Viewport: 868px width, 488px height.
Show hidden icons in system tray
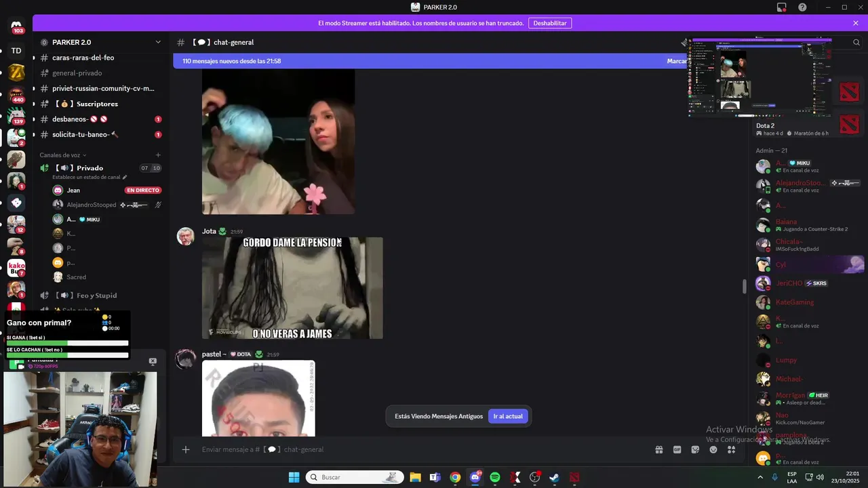click(760, 477)
